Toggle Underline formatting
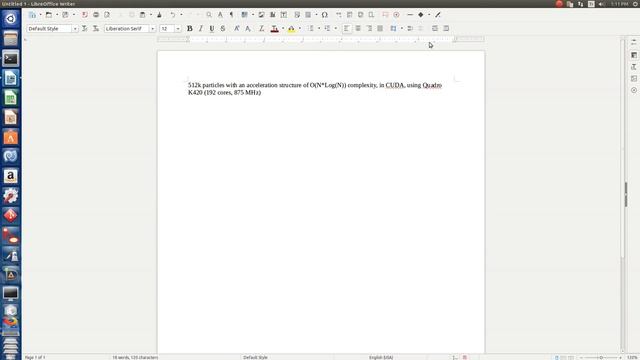Image resolution: width=640 pixels, height=360 pixels. click(x=211, y=29)
